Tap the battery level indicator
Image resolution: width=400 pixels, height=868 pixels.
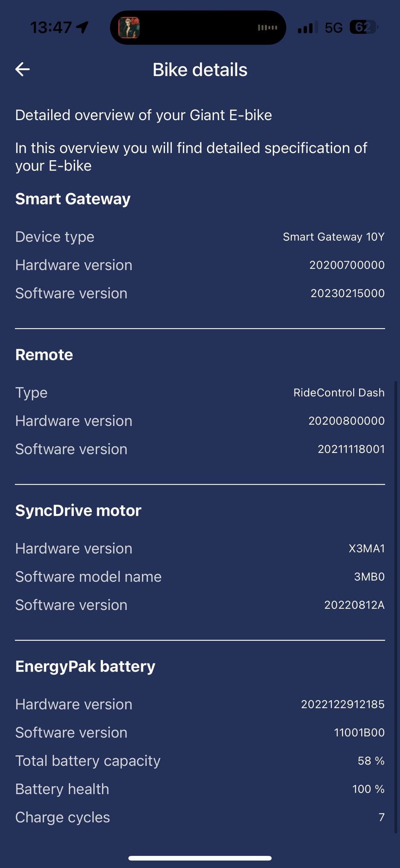point(363,28)
